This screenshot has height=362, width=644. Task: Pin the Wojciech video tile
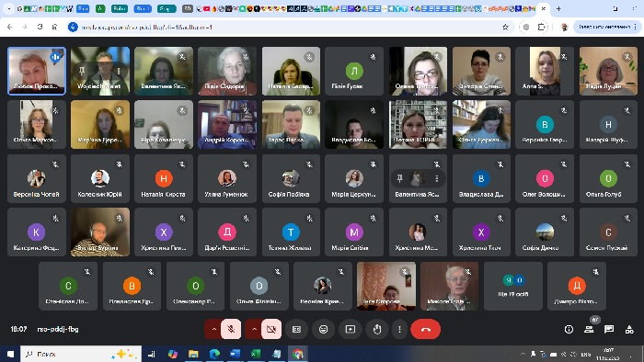tap(82, 72)
